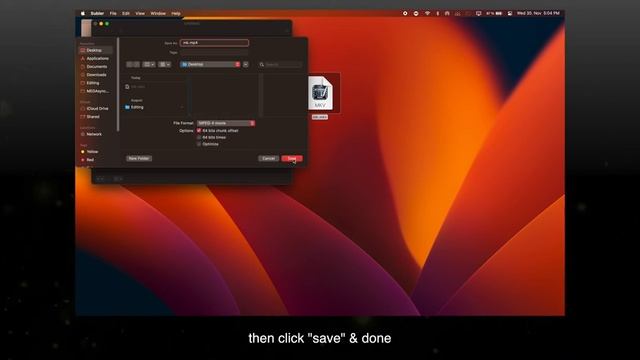Click the Tags input field
The width and height of the screenshot is (640, 360).
214,53
